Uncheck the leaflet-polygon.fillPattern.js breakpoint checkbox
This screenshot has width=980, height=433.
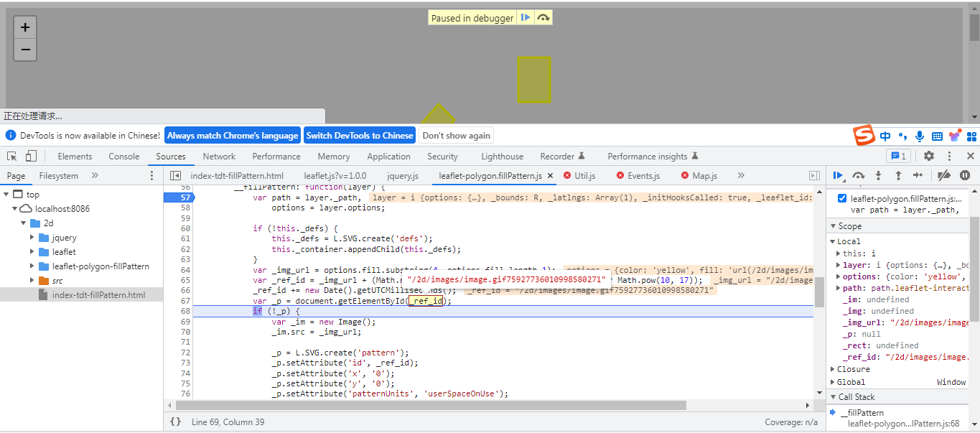tap(842, 198)
